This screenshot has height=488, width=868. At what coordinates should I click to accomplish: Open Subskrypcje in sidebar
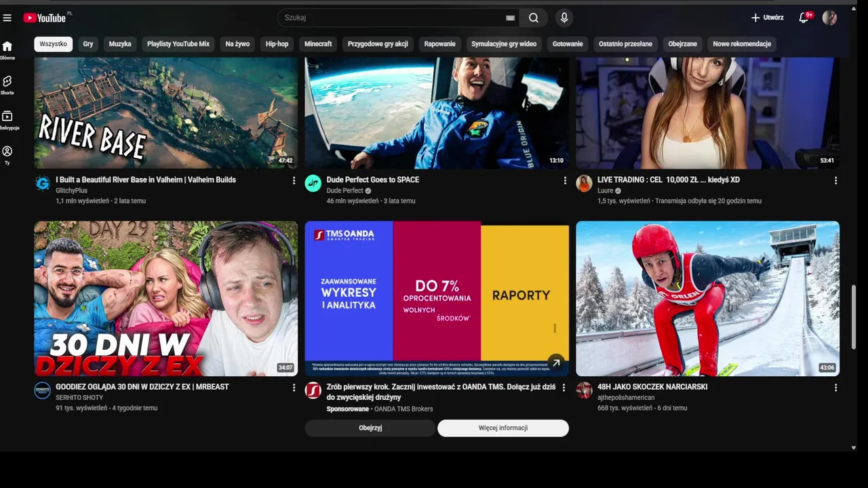tap(8, 120)
